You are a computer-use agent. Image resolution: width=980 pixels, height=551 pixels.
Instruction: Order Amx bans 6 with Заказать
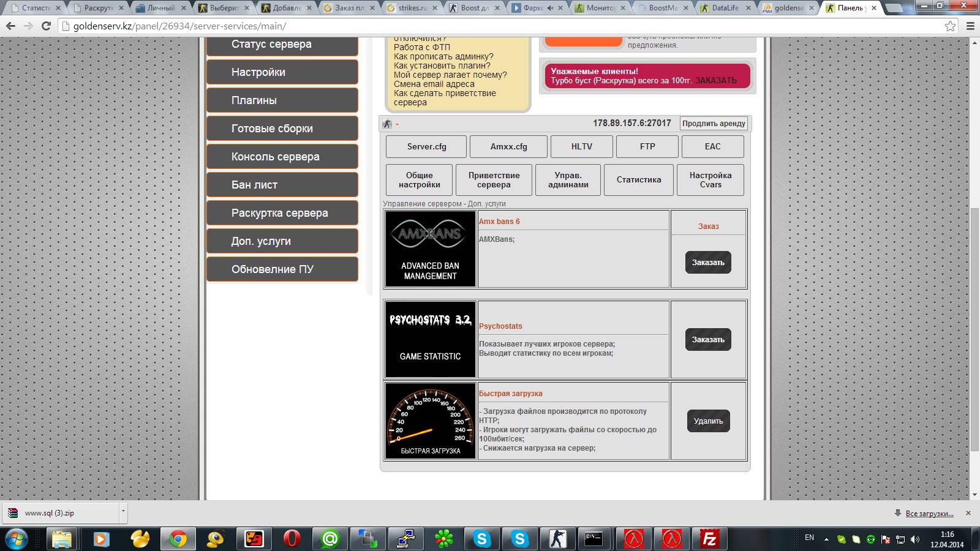708,263
